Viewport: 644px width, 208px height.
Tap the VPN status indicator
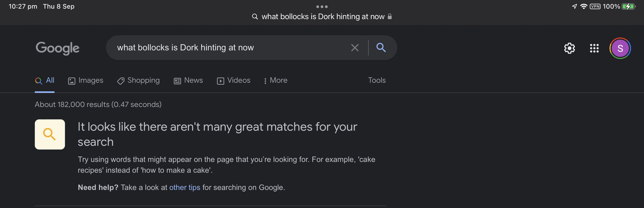595,6
